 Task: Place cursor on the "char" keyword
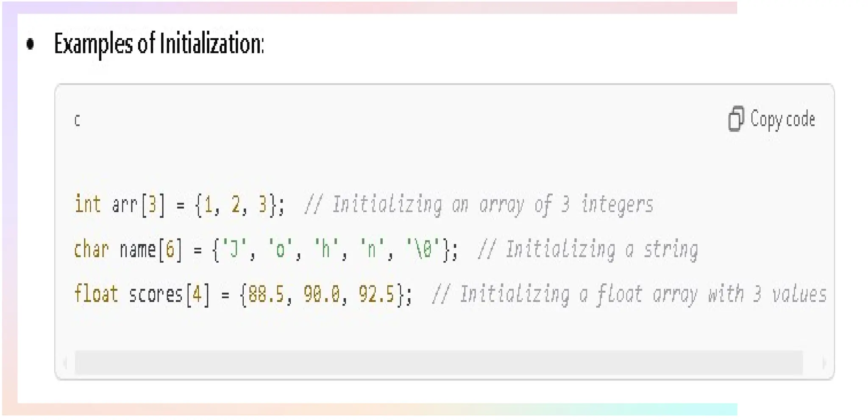coord(92,249)
